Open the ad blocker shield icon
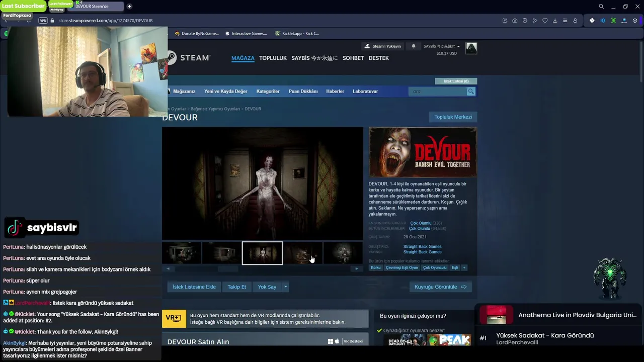 tap(525, 21)
